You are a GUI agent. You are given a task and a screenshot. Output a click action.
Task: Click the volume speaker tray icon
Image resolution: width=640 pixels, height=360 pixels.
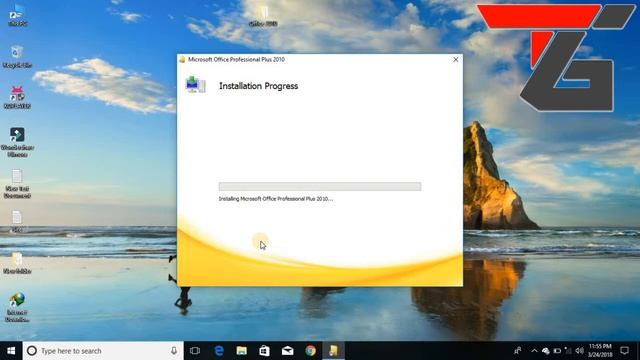click(x=579, y=351)
